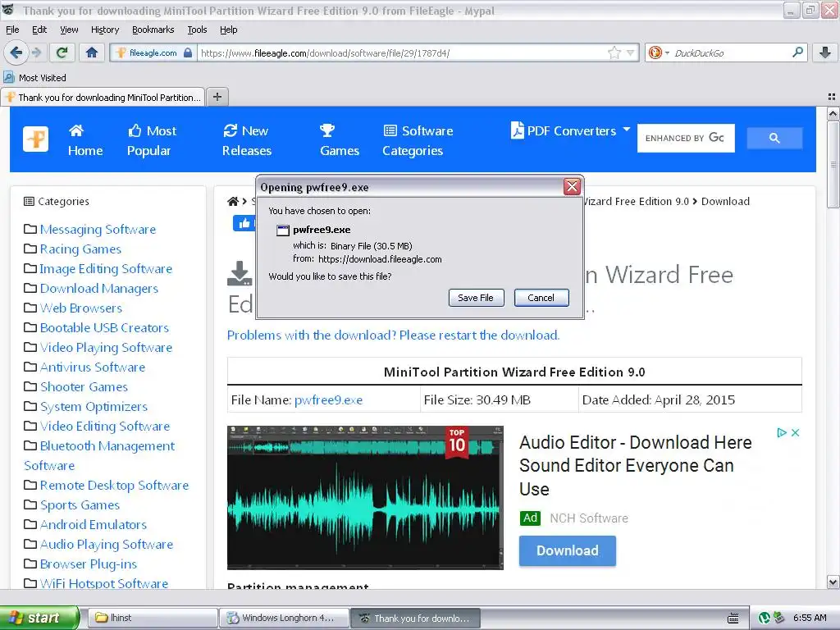This screenshot has width=840, height=630.
Task: Click the page scrollbar down arrow
Action: [x=833, y=582]
